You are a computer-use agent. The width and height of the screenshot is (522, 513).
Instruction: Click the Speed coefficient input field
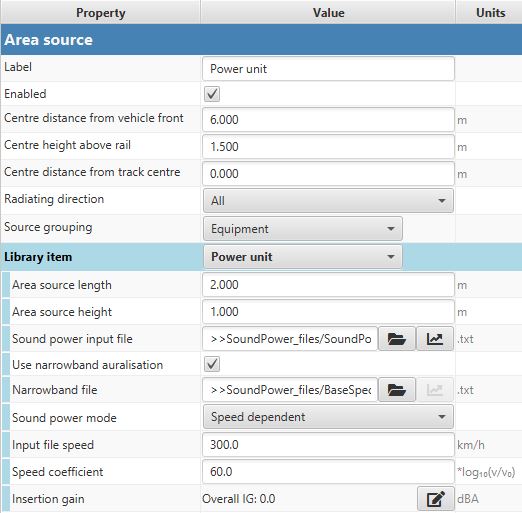(x=328, y=472)
